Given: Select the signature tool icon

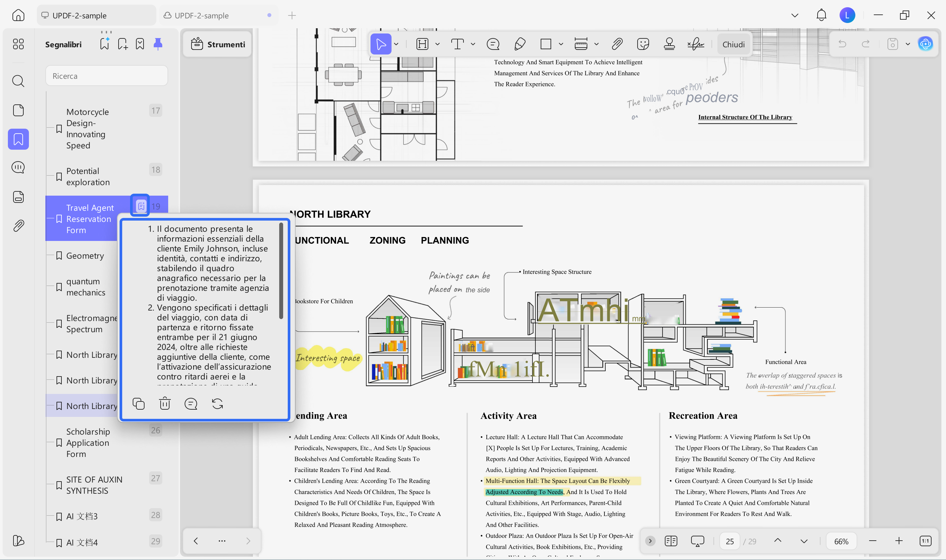Looking at the screenshot, I should click(695, 44).
